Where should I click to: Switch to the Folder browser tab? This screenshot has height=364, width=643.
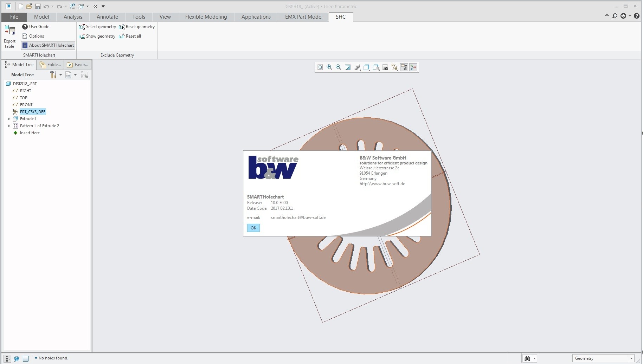pyautogui.click(x=50, y=65)
